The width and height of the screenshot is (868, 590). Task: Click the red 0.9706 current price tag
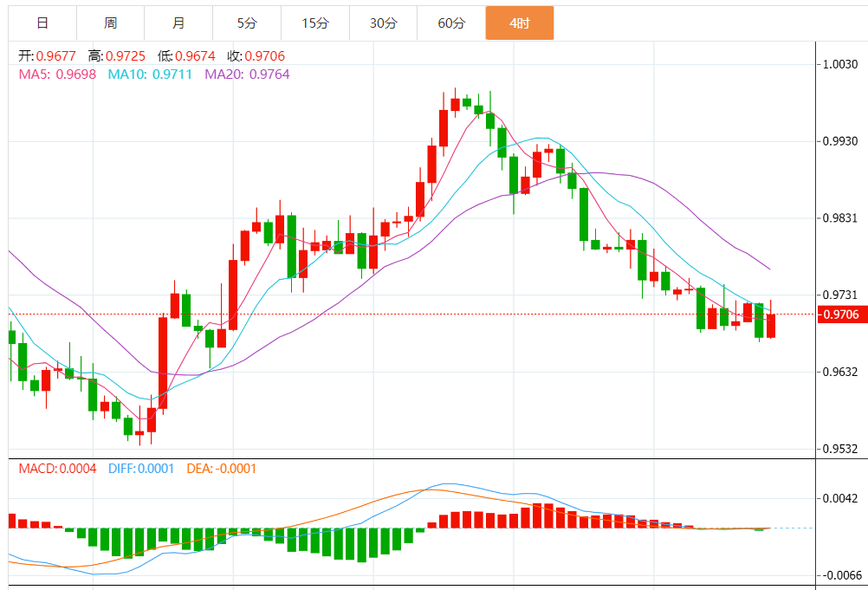coord(842,314)
